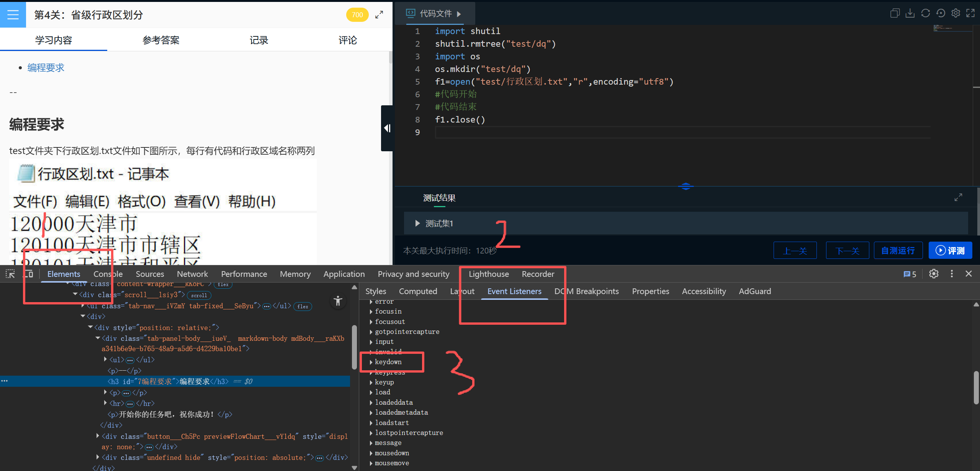Switch to the 参考答案 tab
Viewport: 980px width, 471px height.
(x=161, y=40)
